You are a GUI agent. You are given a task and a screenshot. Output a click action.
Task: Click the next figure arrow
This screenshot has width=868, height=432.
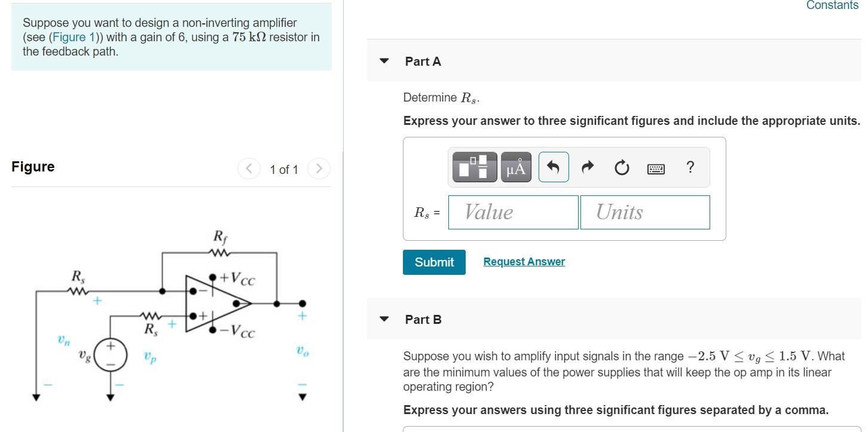[319, 168]
